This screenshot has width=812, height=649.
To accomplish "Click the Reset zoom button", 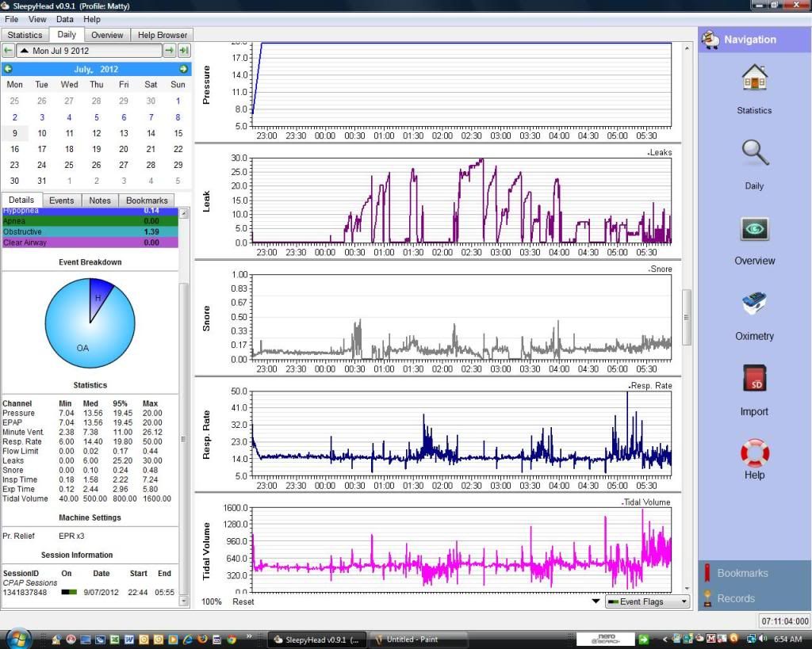I will point(243,601).
